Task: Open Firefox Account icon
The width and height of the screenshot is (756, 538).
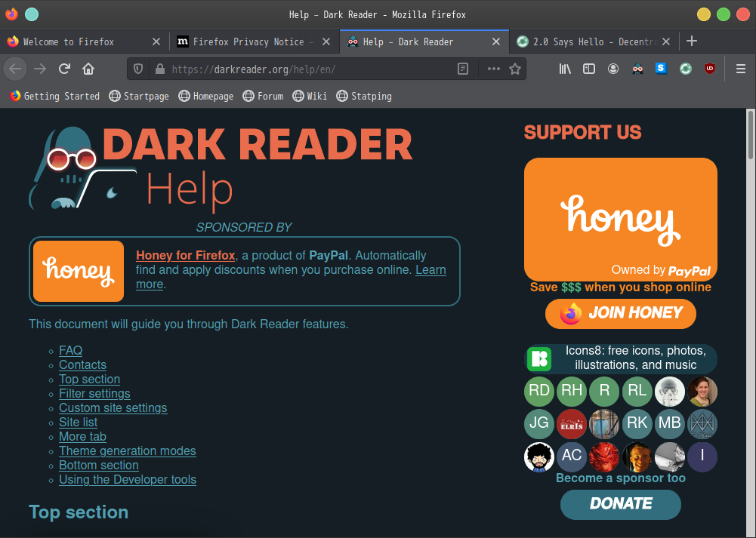Action: 613,69
